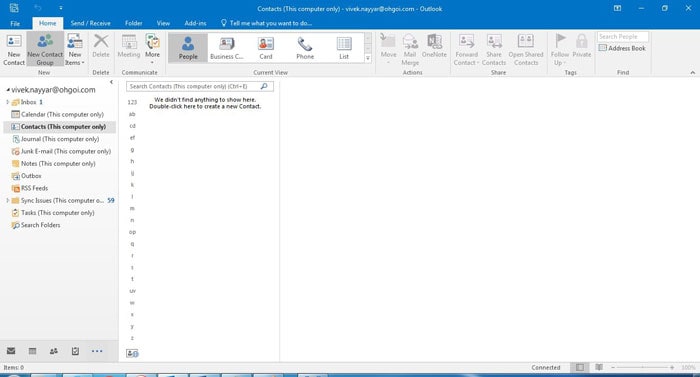Jump to 123 in contact index
Screen dimensions: 700x377
(132, 102)
